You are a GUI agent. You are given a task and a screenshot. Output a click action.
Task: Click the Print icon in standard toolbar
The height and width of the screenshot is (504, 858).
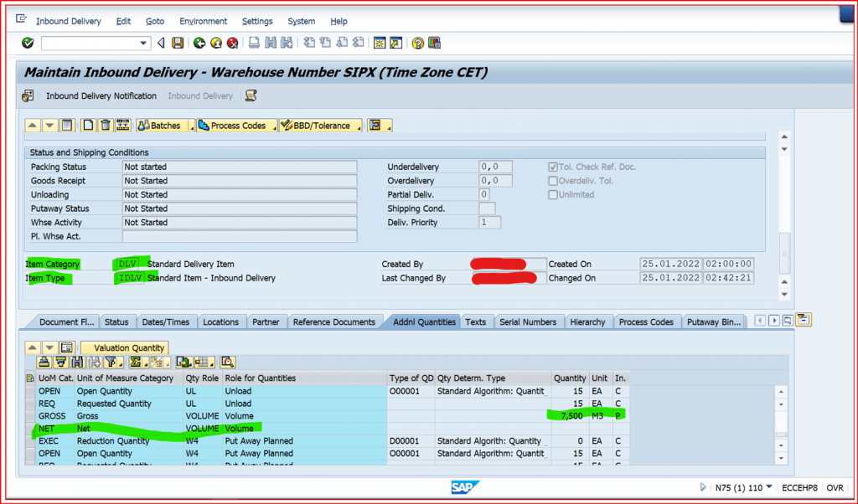tap(254, 43)
